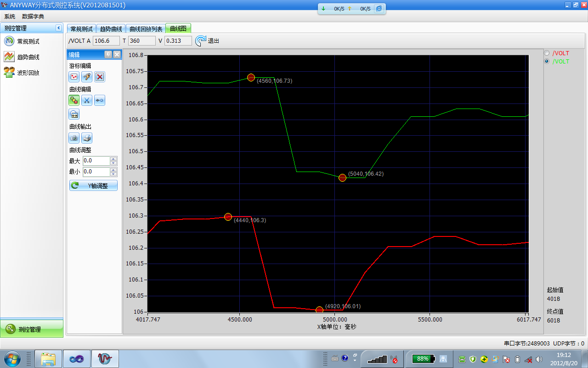Select the green /VOLT radio button
This screenshot has width=588, height=368.
click(x=547, y=61)
